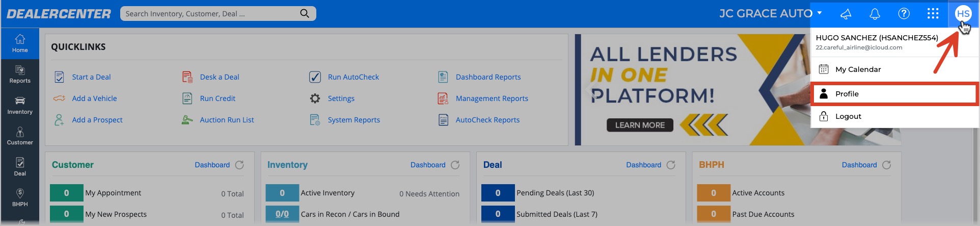
Task: Open the Run AutoCheck link
Action: pos(353,77)
